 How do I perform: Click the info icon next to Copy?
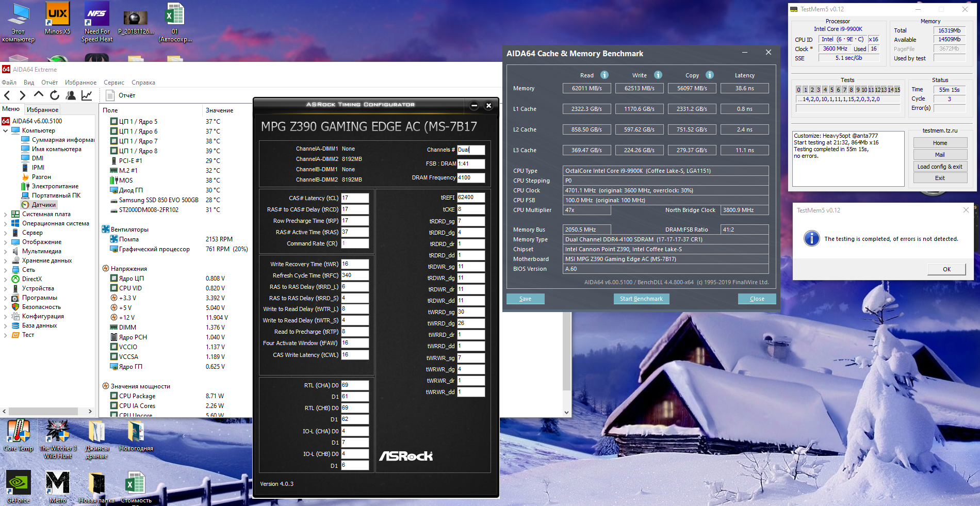click(x=710, y=75)
